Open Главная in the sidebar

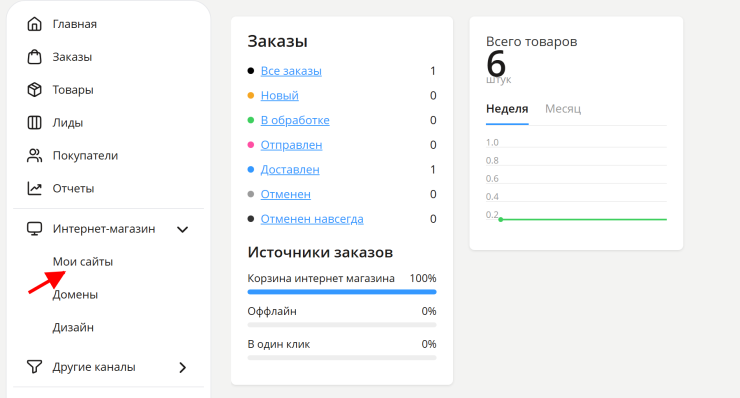75,24
